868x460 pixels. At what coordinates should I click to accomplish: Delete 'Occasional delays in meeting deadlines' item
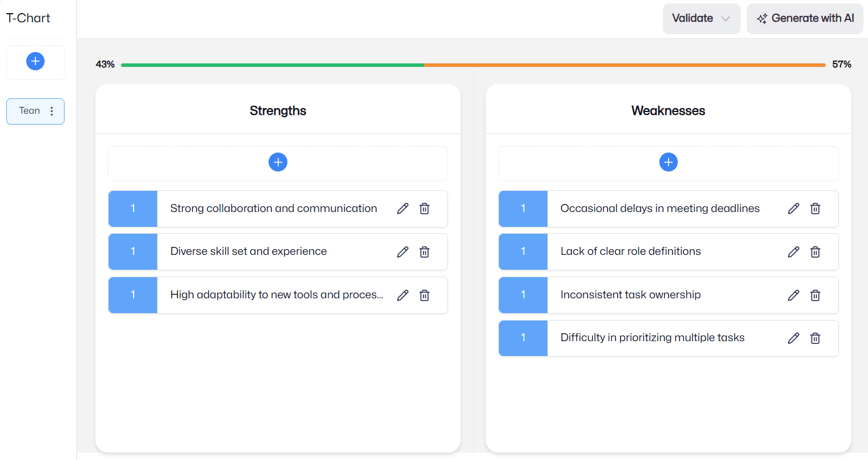815,209
